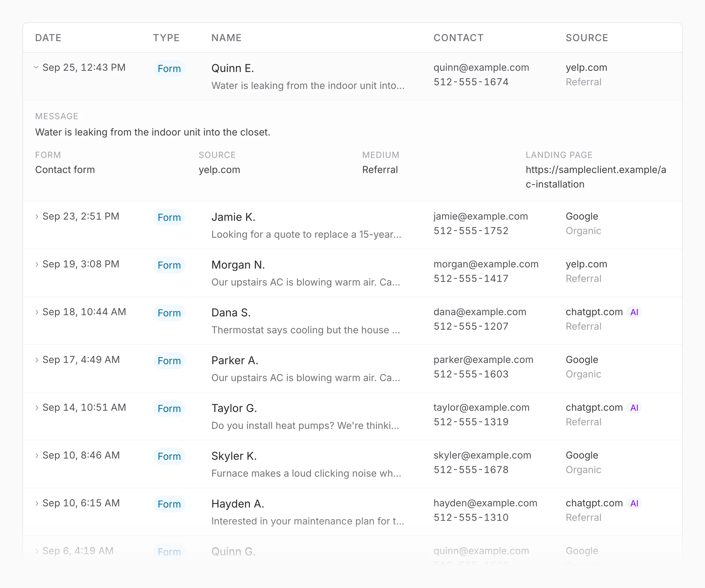705x588 pixels.
Task: Click the AI badge in Taylor G. row
Action: (634, 408)
